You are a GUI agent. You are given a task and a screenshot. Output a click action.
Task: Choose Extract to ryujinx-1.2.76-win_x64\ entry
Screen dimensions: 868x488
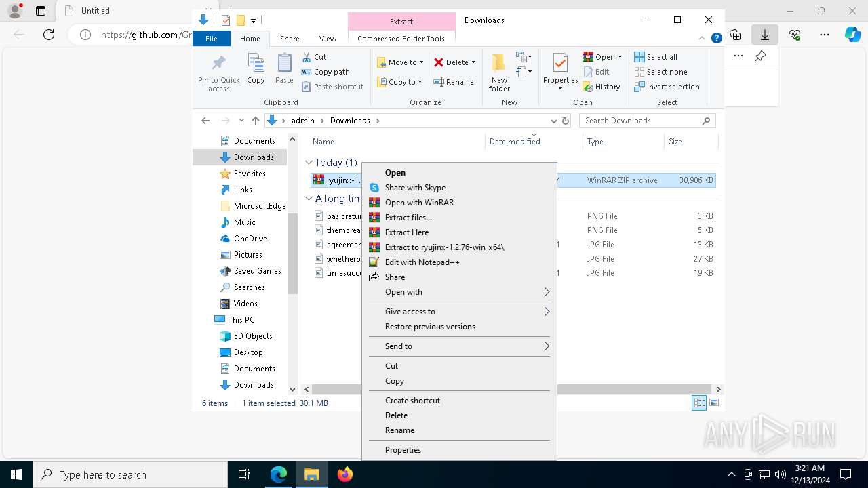click(x=459, y=247)
